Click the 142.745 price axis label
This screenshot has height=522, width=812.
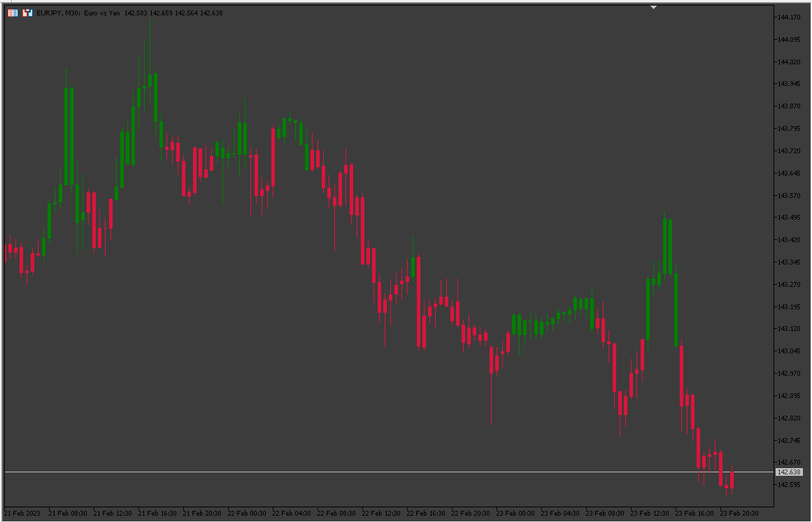(x=789, y=441)
